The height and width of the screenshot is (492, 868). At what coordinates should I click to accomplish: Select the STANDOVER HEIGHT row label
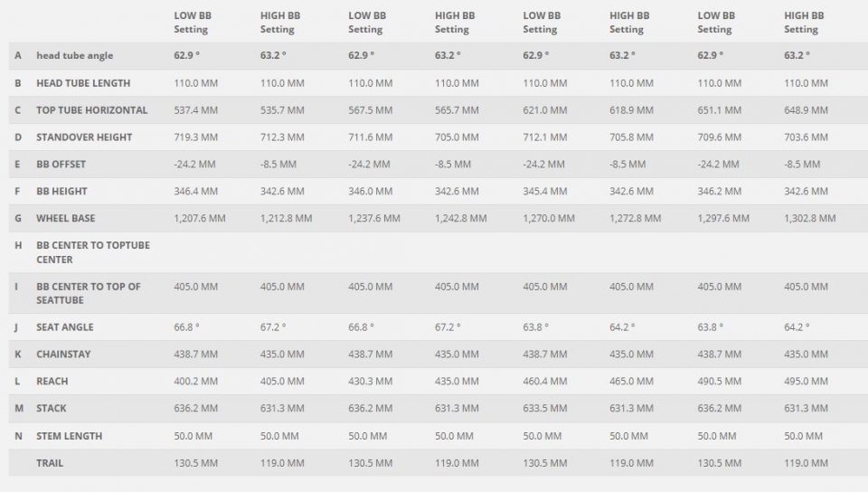click(84, 137)
